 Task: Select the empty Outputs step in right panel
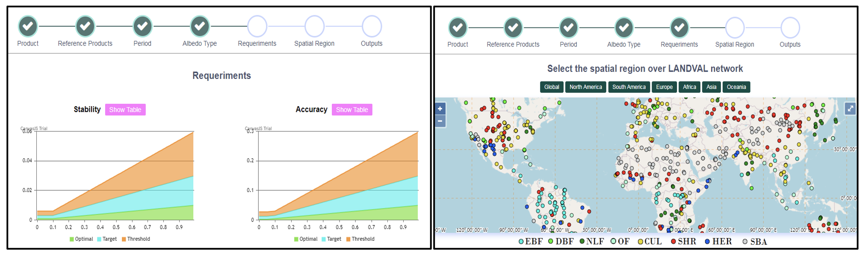click(x=790, y=28)
